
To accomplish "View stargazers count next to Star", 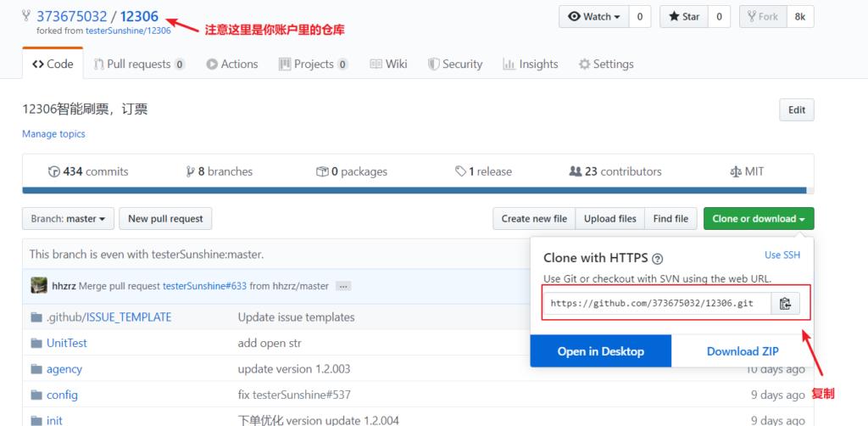I will point(719,17).
